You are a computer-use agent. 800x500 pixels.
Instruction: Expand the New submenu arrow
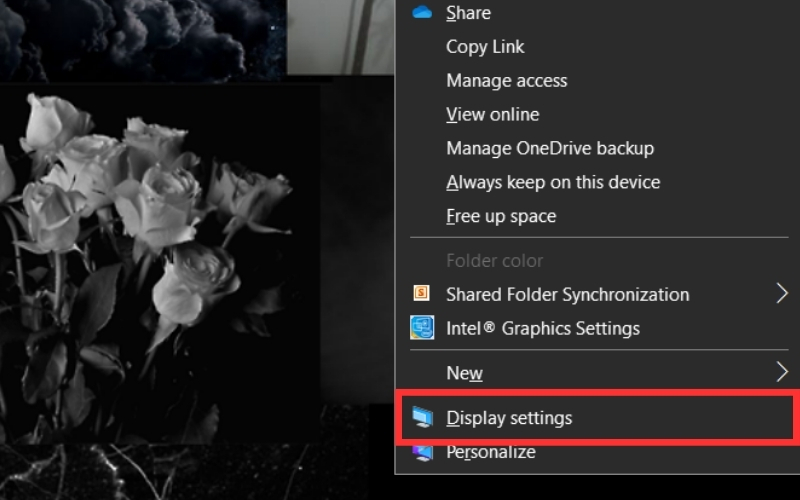(782, 372)
